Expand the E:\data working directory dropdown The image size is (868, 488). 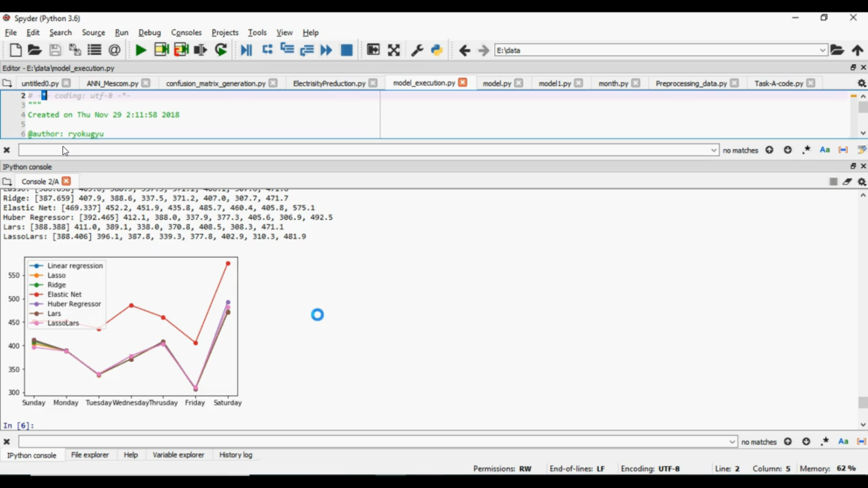pyautogui.click(x=822, y=50)
